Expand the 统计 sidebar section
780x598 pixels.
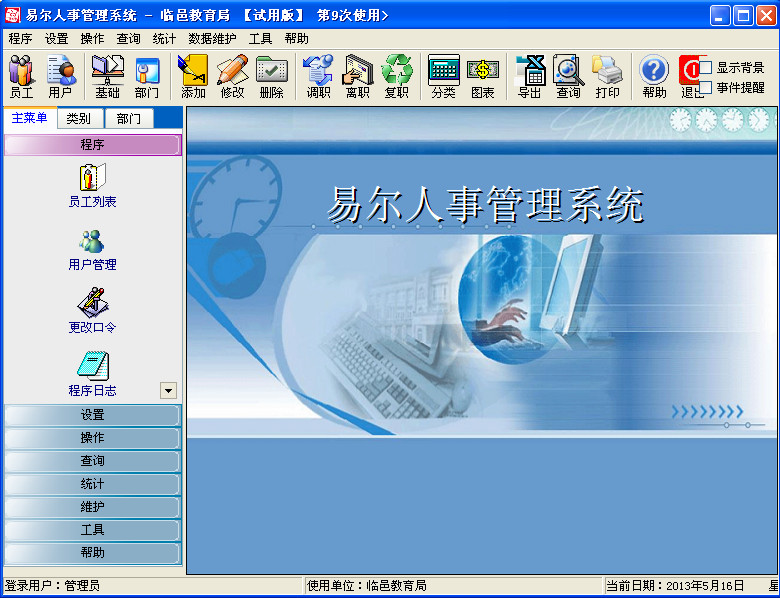pos(93,484)
